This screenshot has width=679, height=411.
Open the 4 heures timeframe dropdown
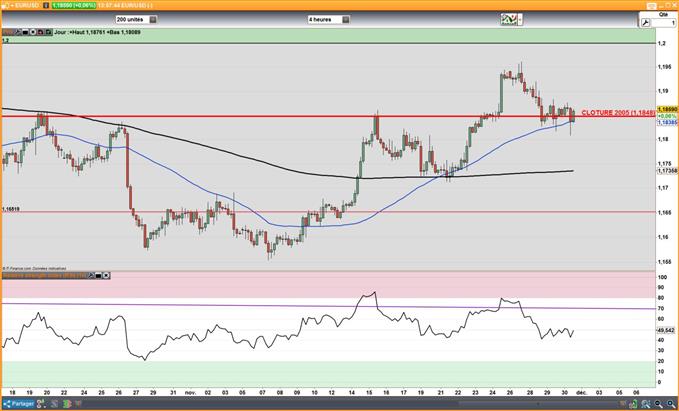click(329, 19)
